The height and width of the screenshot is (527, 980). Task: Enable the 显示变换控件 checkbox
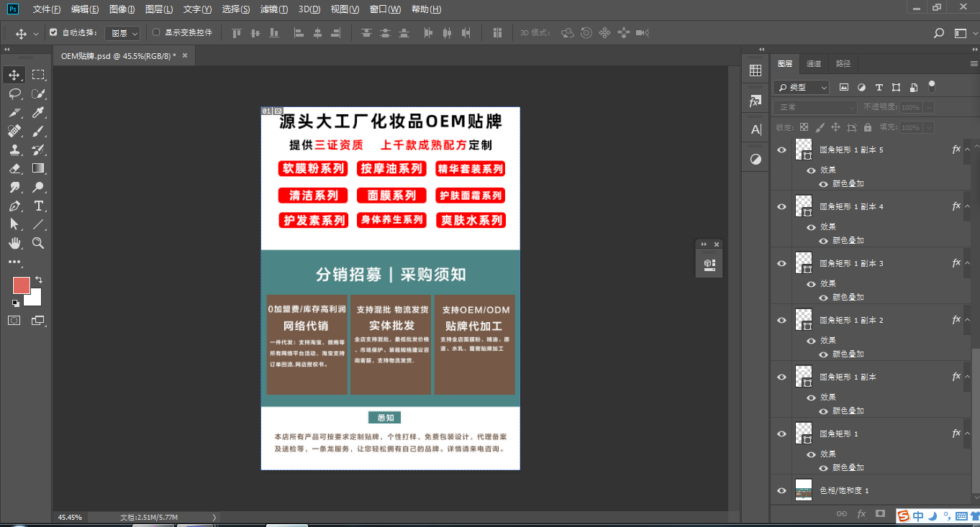(156, 32)
